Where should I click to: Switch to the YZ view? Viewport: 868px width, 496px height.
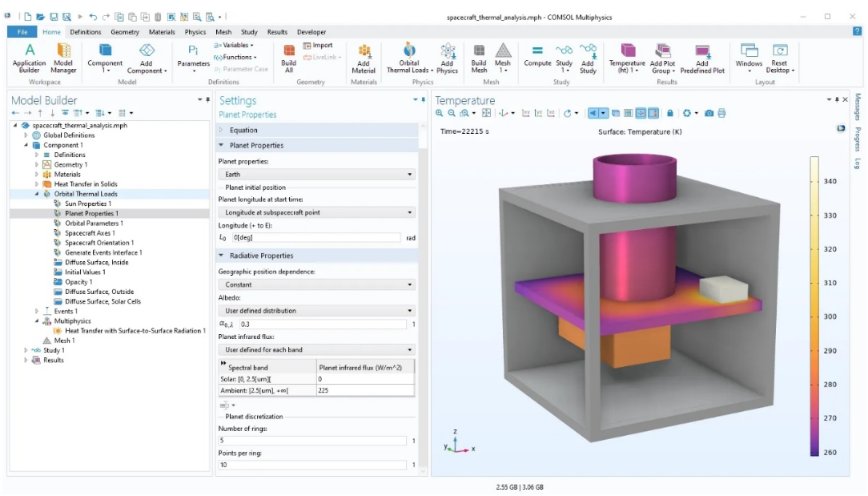(x=539, y=113)
